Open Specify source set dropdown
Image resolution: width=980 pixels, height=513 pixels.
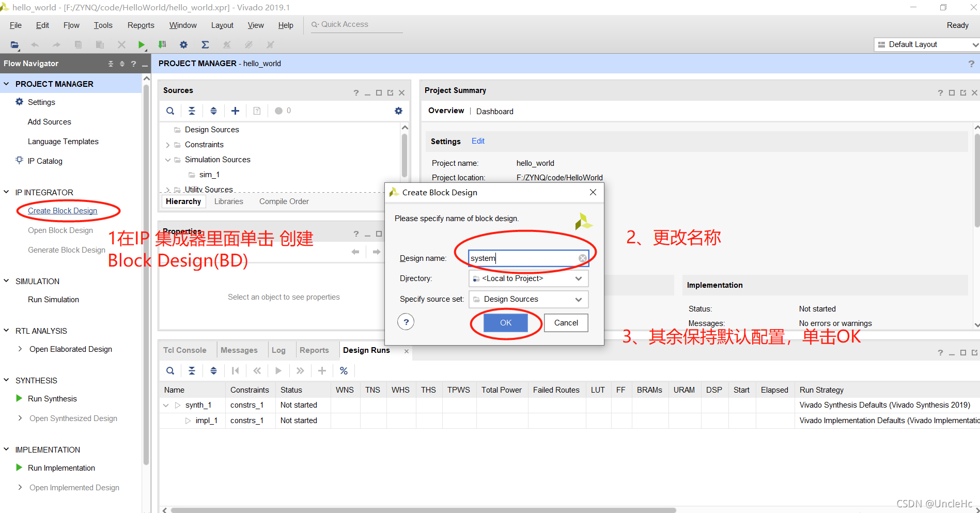coord(528,299)
